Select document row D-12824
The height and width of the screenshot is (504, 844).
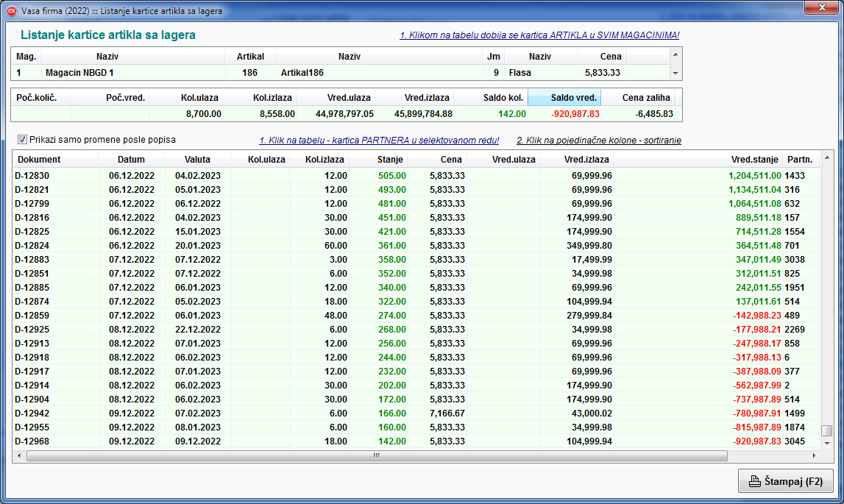[x=416, y=246]
